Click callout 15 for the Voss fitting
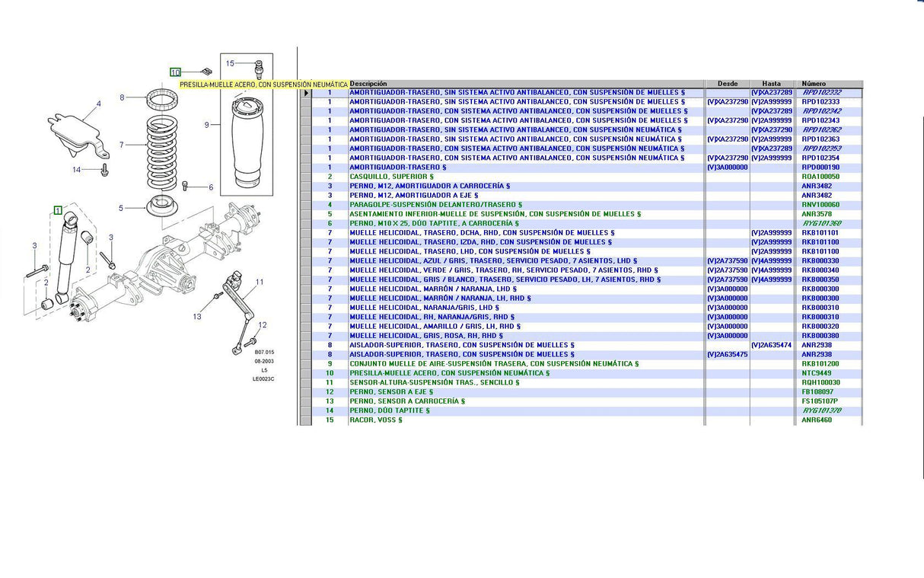This screenshot has width=924, height=578. point(231,63)
